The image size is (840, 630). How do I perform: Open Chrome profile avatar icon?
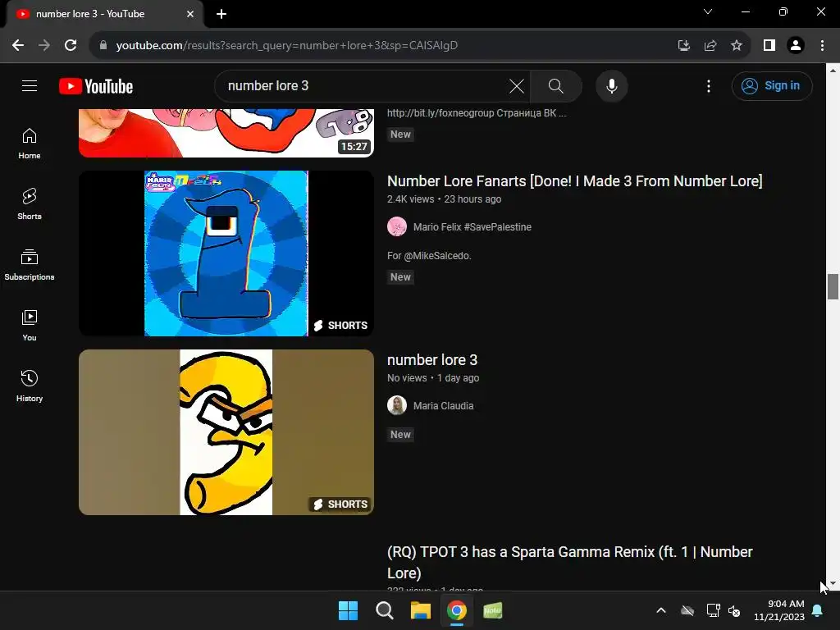(796, 45)
